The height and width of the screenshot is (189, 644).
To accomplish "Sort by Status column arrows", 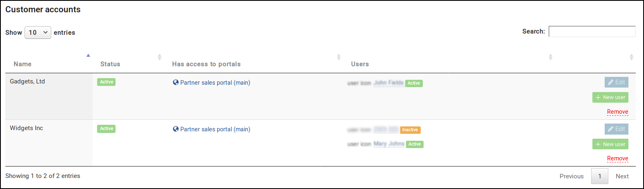I will [159, 57].
